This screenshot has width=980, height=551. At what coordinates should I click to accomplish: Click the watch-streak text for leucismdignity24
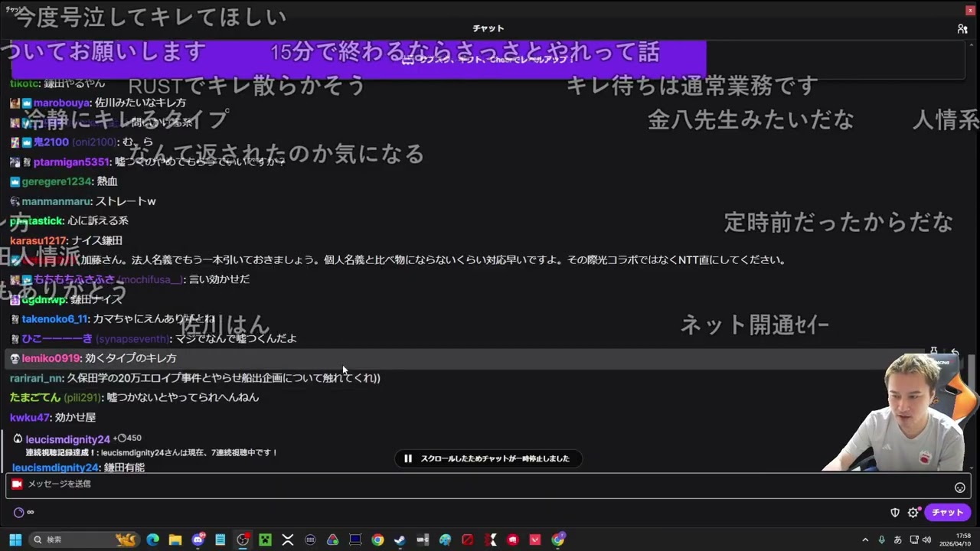click(152, 452)
